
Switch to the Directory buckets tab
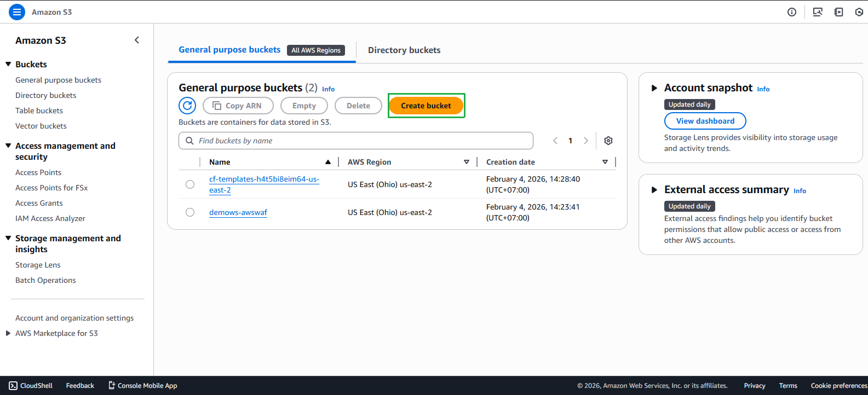pyautogui.click(x=404, y=50)
